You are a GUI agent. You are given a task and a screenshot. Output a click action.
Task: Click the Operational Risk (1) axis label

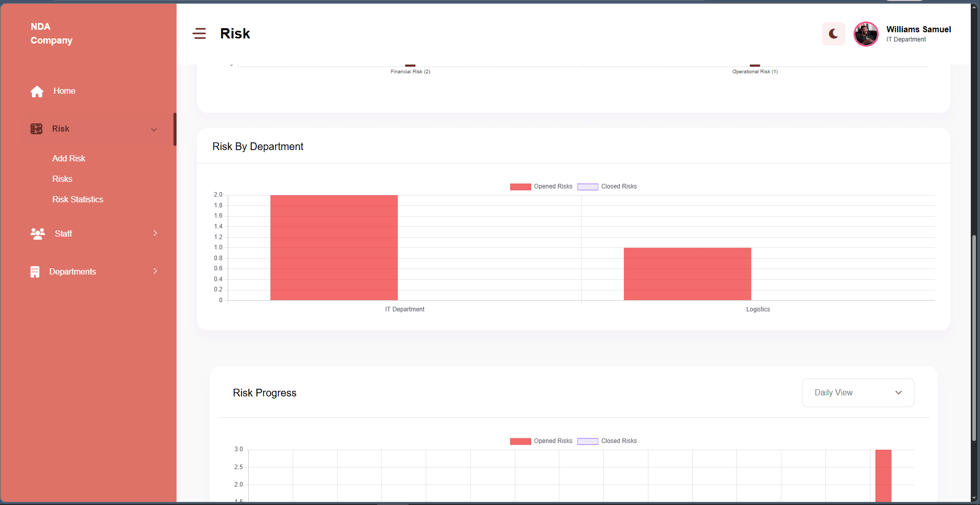tap(755, 72)
